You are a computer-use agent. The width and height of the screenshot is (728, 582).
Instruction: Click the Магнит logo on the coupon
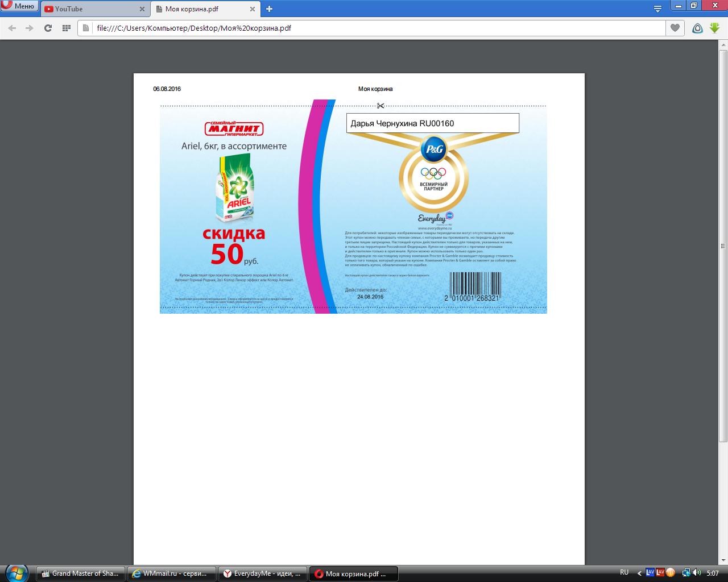click(234, 128)
